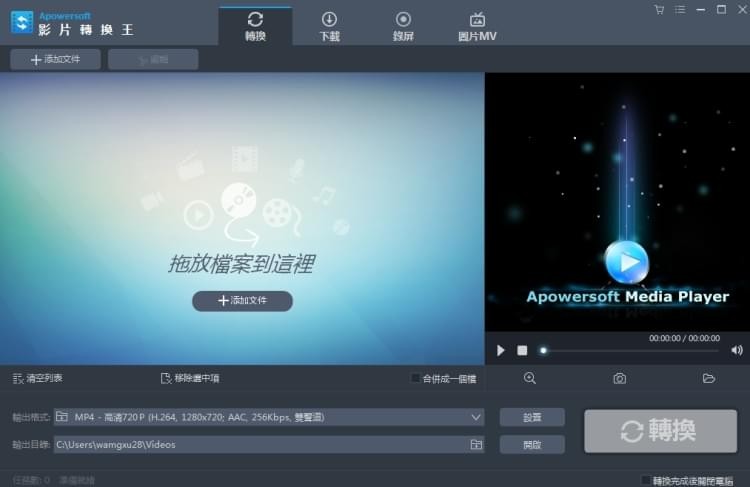Click the 添加文件 button in top toolbar
The width and height of the screenshot is (750, 487).
click(55, 59)
